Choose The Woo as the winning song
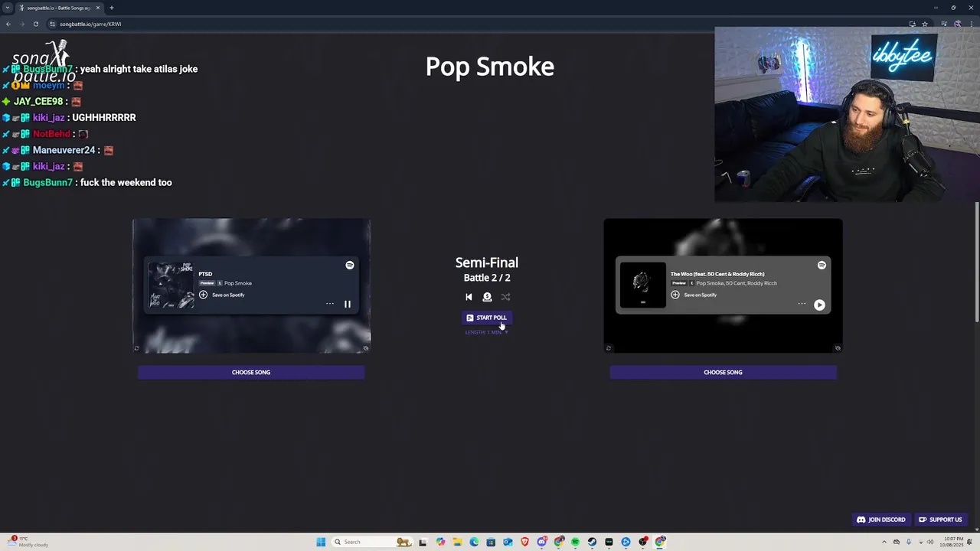The height and width of the screenshot is (551, 980). click(723, 373)
